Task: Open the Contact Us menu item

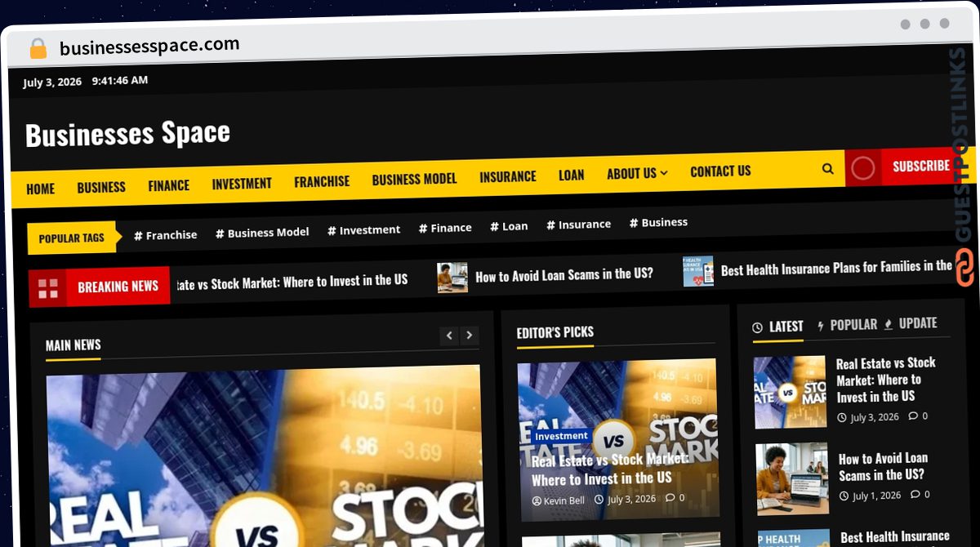Action: [x=720, y=171]
